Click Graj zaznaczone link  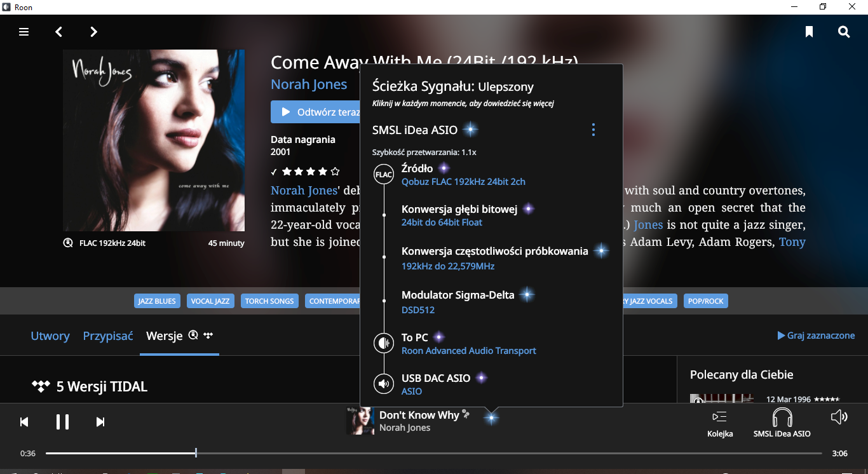[x=816, y=335]
